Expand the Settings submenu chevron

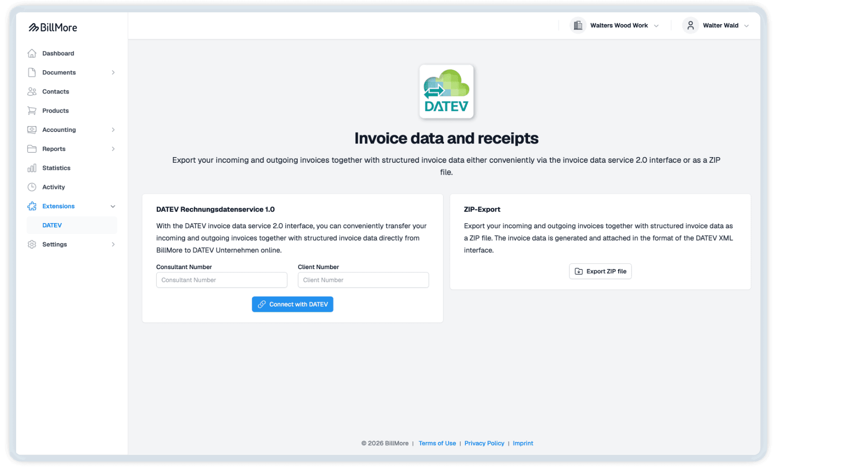click(113, 244)
